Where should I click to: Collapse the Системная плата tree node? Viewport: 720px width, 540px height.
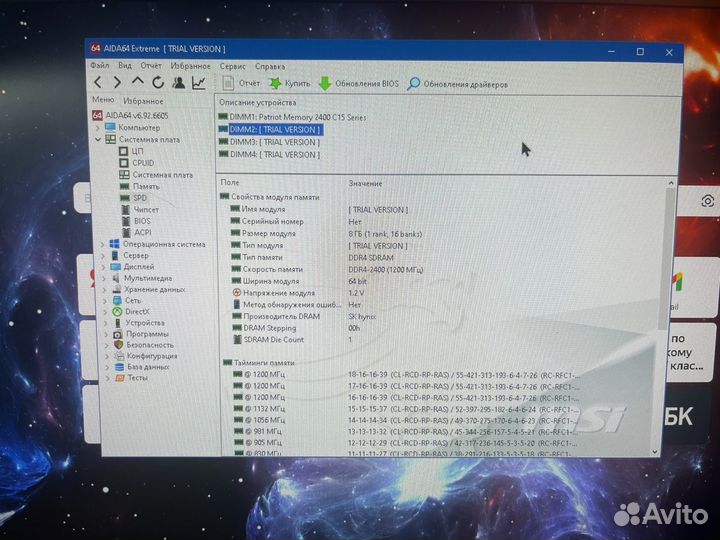[x=98, y=139]
